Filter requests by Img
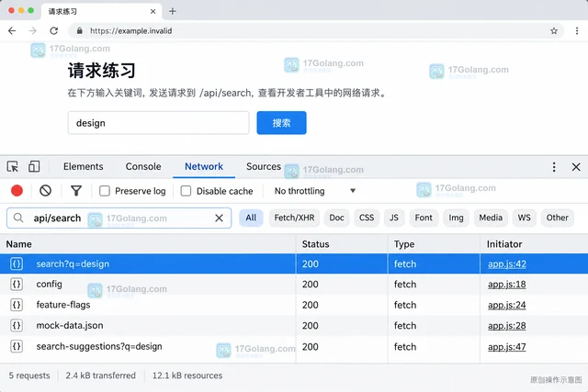This screenshot has height=392, width=588. click(456, 218)
